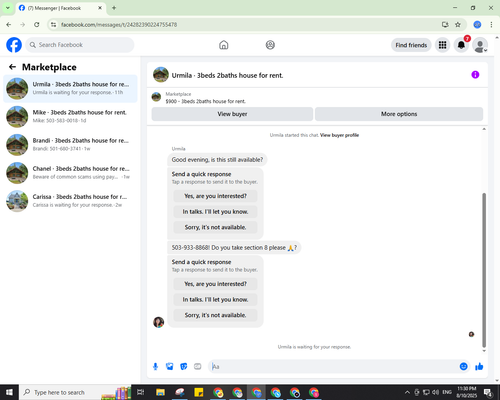Screen dimensions: 500x400
Task: Record a voice clip with the microphone icon
Action: pos(155,367)
